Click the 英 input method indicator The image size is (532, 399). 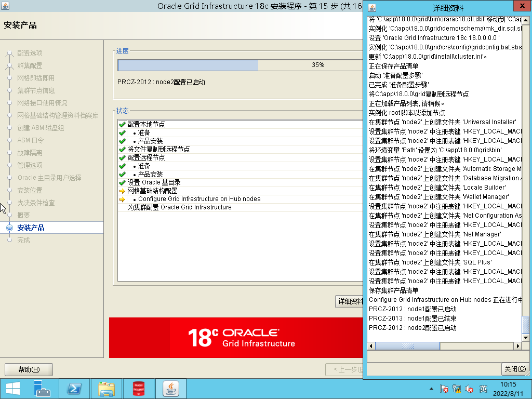click(x=483, y=389)
